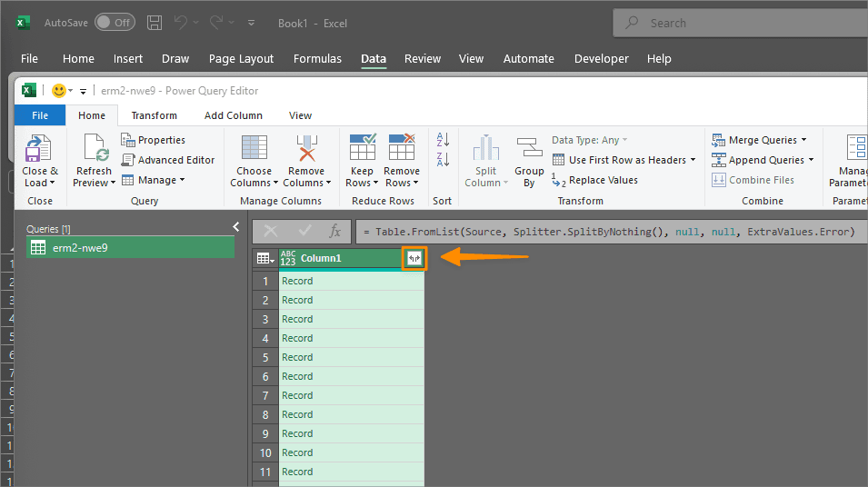868x487 pixels.
Task: Open the Excel File menu
Action: (x=29, y=59)
